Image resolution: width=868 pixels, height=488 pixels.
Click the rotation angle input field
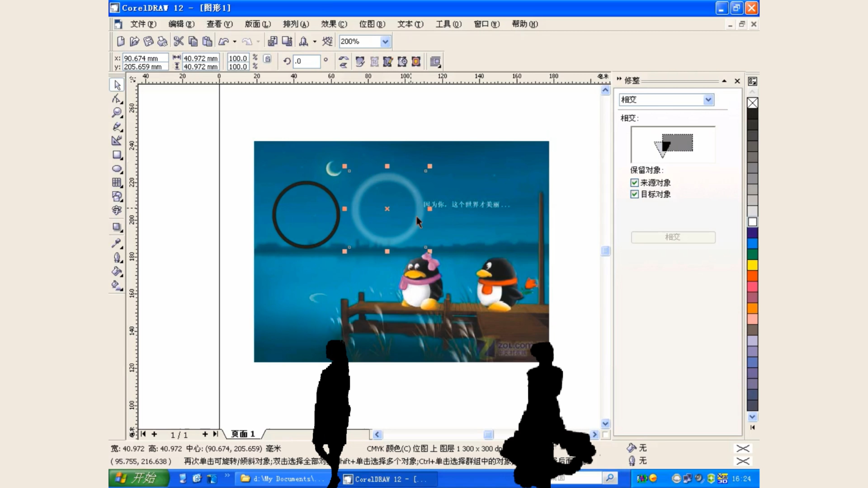point(306,61)
